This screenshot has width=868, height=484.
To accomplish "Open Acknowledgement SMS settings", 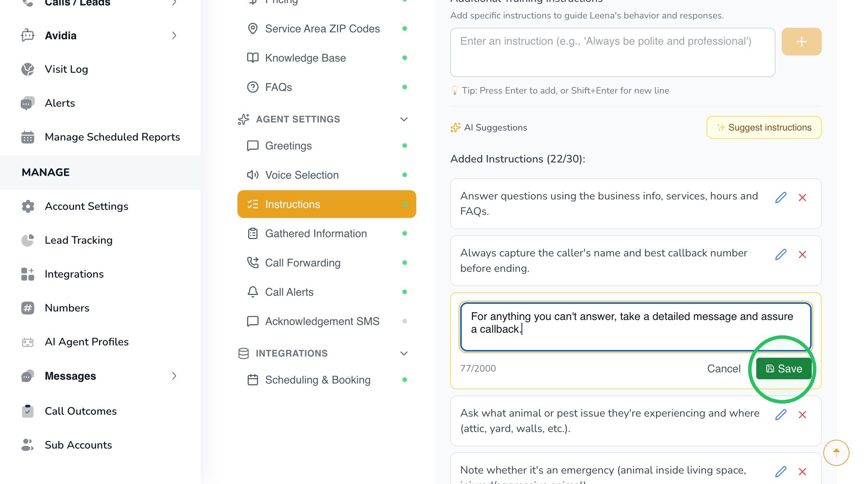I will coord(326,321).
